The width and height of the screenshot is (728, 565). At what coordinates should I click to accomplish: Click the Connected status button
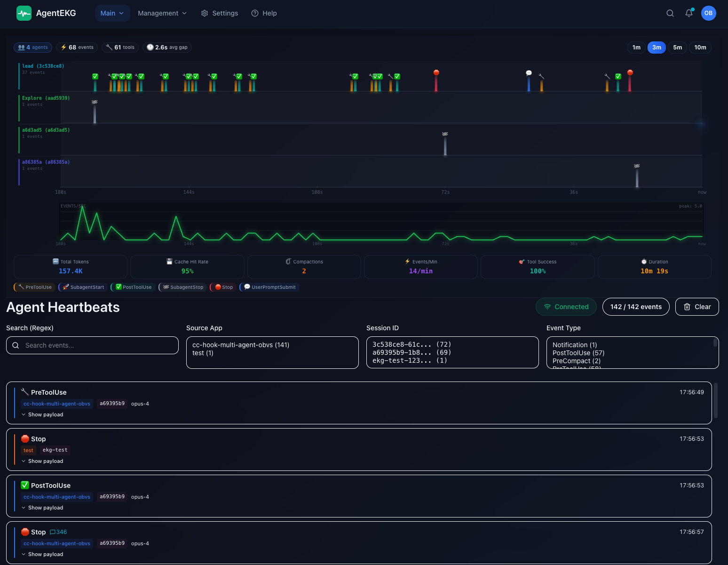click(566, 307)
